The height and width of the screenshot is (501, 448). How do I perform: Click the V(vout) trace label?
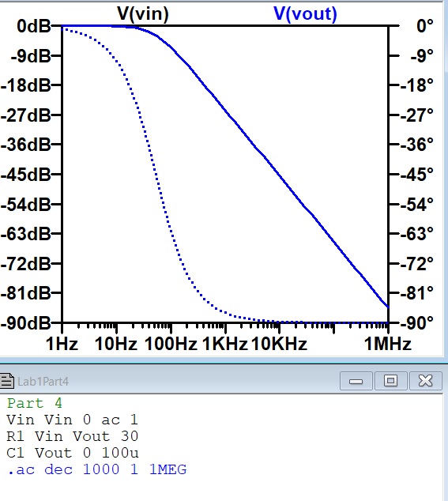point(305,14)
